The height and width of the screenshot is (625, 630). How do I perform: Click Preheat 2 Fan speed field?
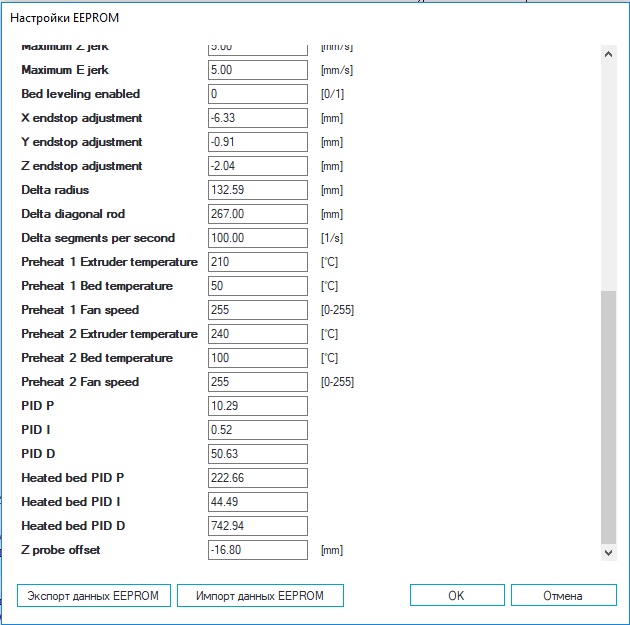coord(258,382)
